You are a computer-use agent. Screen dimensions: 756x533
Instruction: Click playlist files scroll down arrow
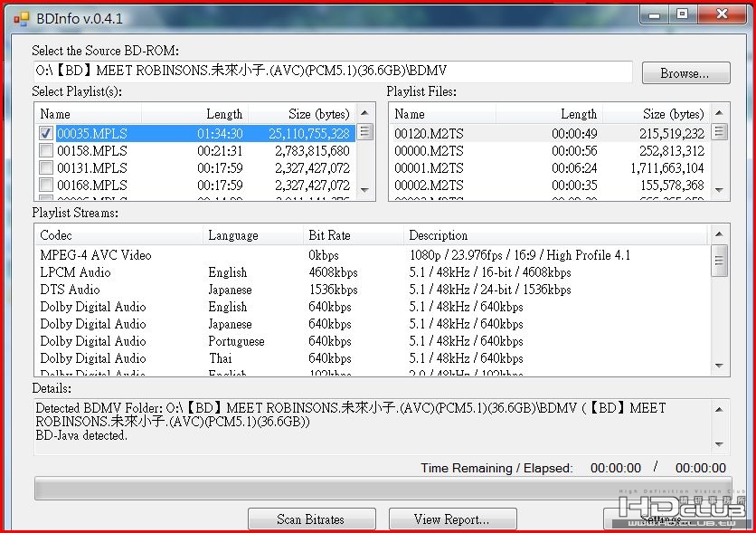pos(719,190)
